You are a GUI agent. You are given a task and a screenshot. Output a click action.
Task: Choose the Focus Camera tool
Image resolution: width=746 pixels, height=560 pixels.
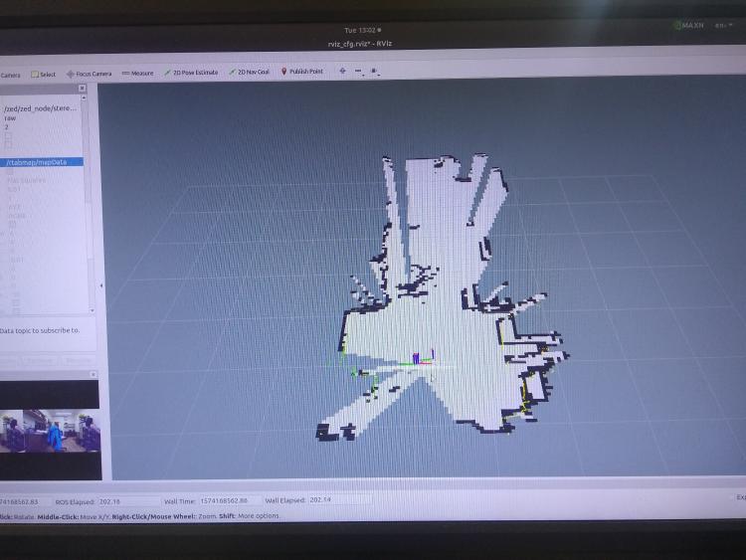pyautogui.click(x=90, y=74)
